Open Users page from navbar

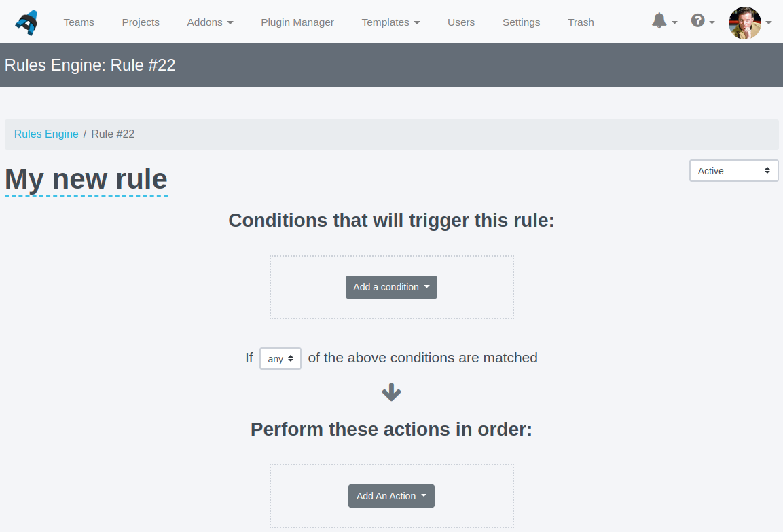461,22
